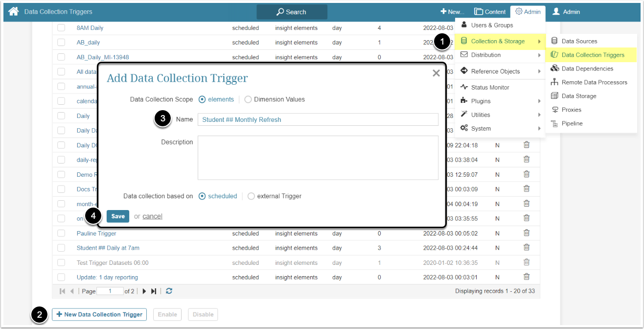Click the refresh icon in the pagination bar
Image resolution: width=644 pixels, height=329 pixels.
point(169,291)
